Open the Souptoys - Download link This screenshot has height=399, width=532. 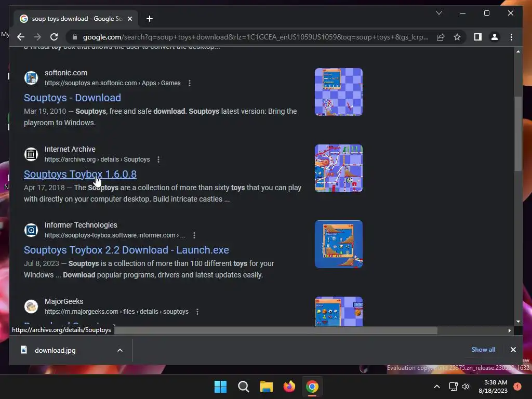(x=72, y=98)
